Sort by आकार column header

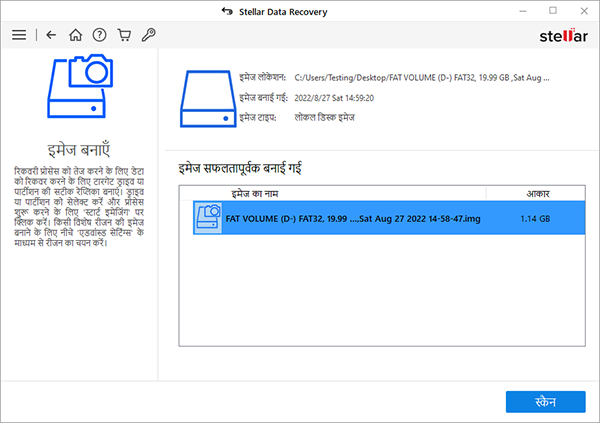click(536, 194)
